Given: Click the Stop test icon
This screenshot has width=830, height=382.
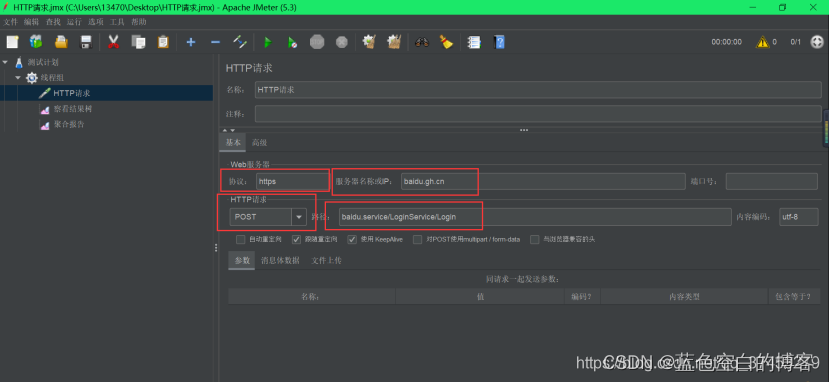Looking at the screenshot, I should tap(317, 42).
